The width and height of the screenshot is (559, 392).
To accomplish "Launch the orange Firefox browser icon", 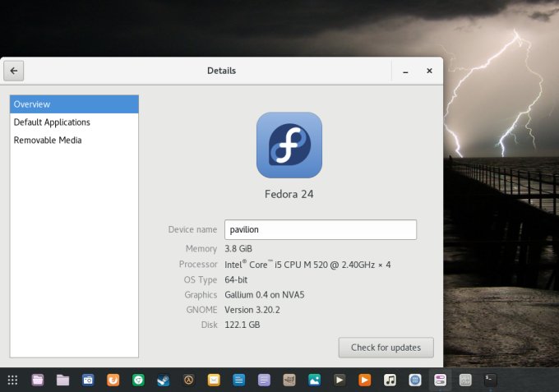I will pyautogui.click(x=113, y=380).
